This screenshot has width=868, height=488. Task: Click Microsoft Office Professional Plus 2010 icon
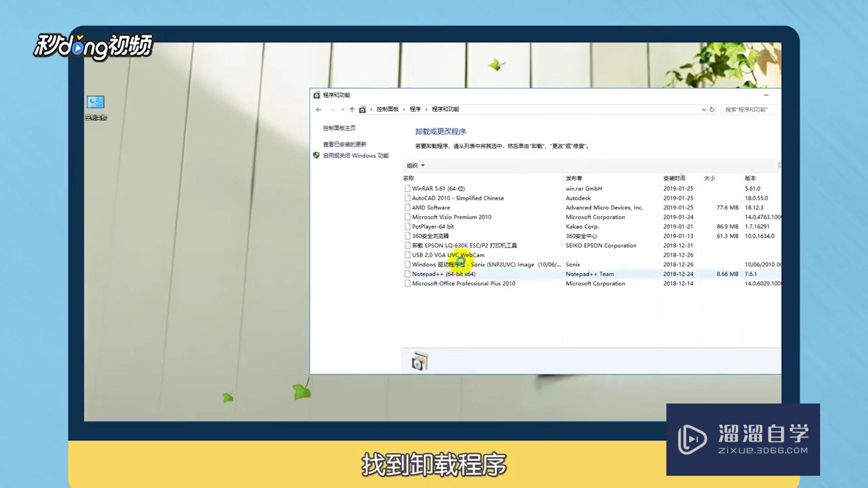pyautogui.click(x=407, y=283)
